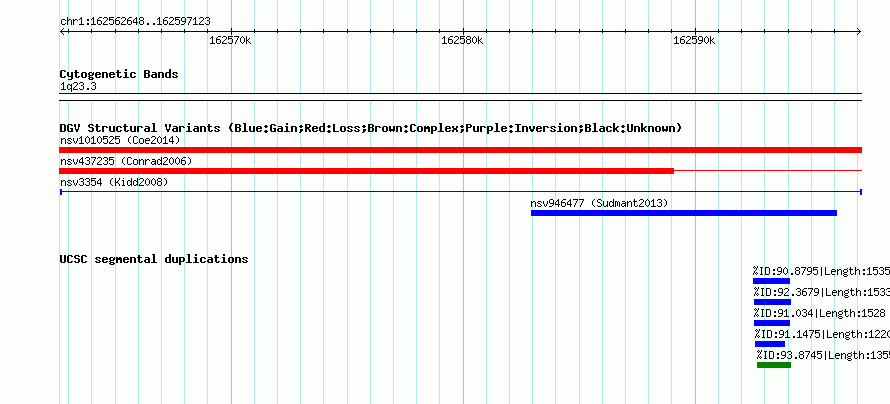Click the %ID:93.8745|Length label
The image size is (890, 404).
pos(823,355)
